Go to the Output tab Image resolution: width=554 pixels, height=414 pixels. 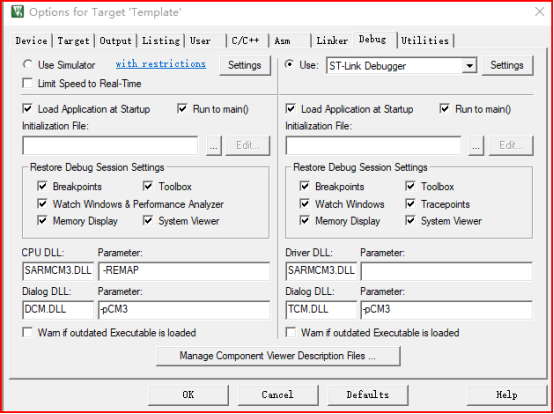click(x=116, y=41)
